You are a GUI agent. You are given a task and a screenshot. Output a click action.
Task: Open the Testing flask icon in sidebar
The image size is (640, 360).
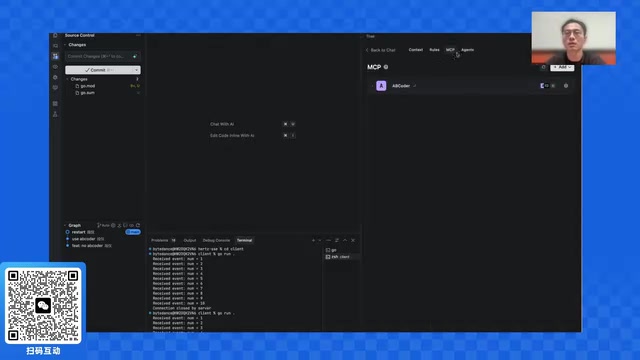click(x=55, y=114)
